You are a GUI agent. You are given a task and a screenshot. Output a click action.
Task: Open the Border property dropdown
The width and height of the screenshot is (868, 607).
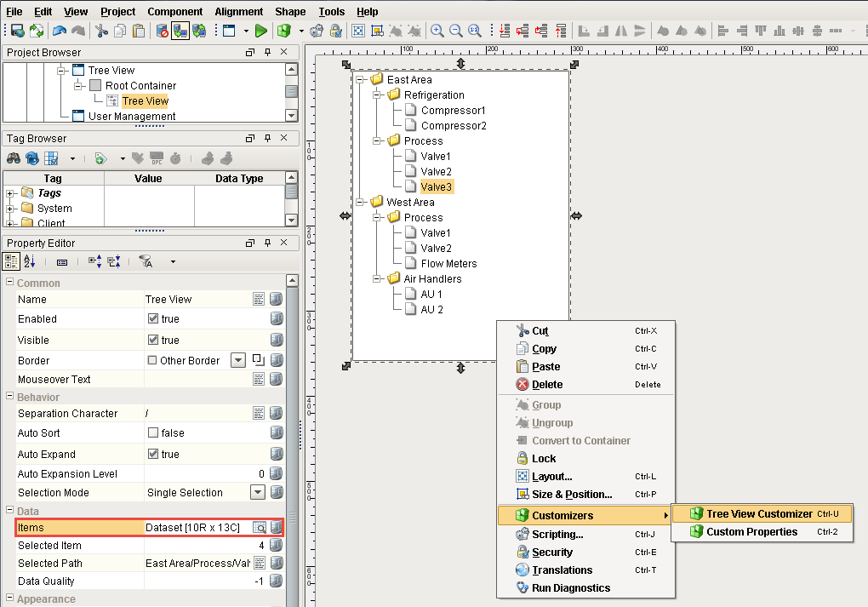pyautogui.click(x=237, y=359)
